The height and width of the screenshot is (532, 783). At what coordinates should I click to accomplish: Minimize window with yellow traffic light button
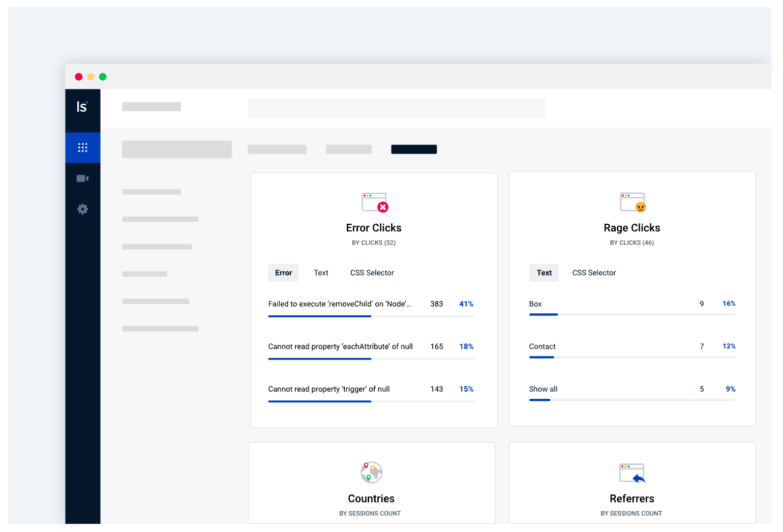[91, 77]
